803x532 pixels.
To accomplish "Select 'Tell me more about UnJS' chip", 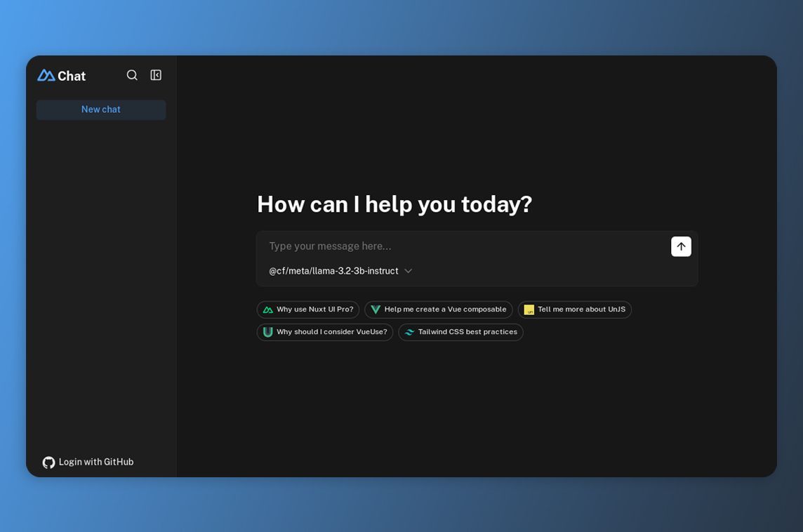I will [575, 310].
